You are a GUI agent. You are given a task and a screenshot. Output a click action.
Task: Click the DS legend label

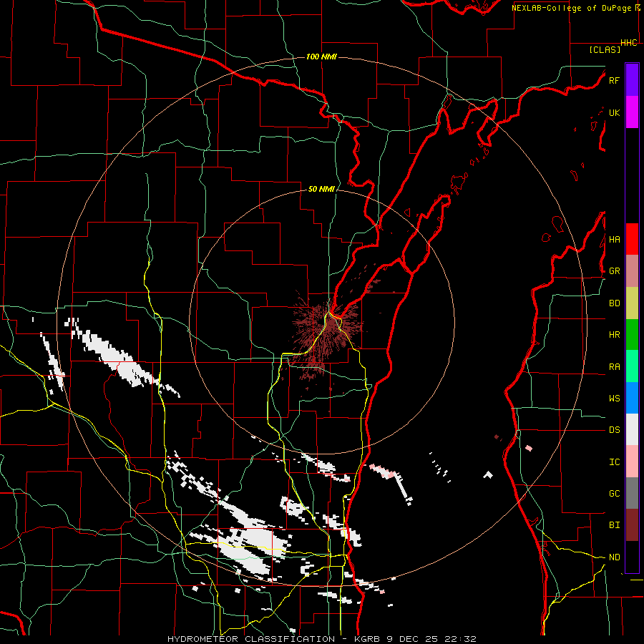pyautogui.click(x=614, y=429)
